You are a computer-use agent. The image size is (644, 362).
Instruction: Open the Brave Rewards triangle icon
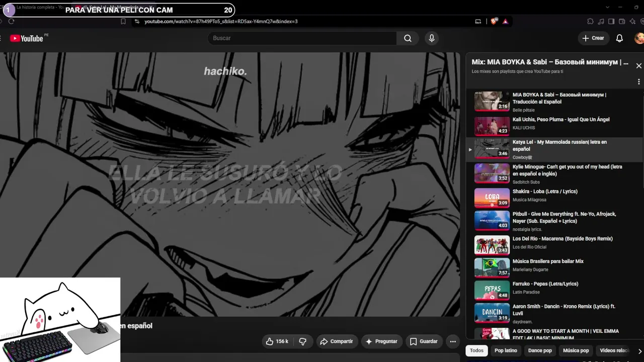(x=505, y=22)
